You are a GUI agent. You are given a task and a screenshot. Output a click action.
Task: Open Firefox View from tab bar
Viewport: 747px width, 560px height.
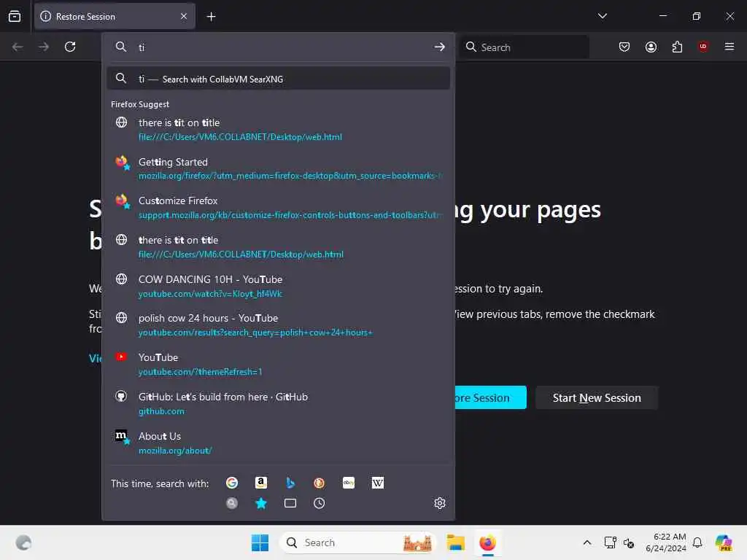15,16
